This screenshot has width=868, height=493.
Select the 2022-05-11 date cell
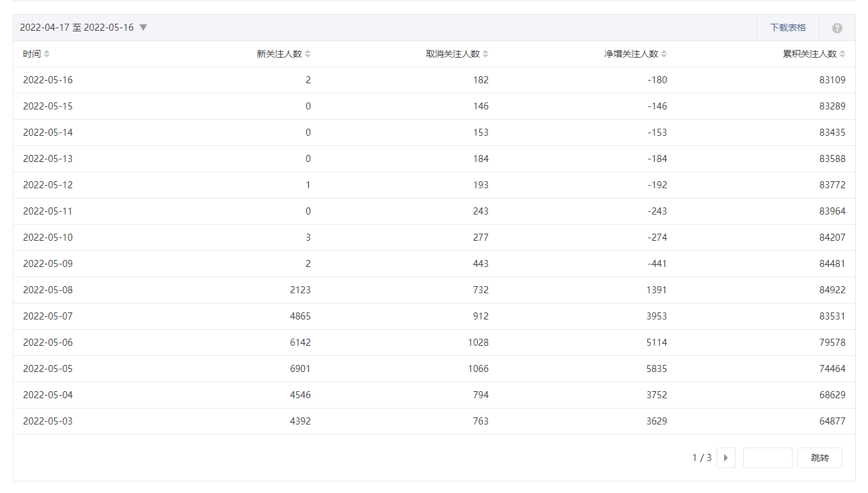coord(48,211)
